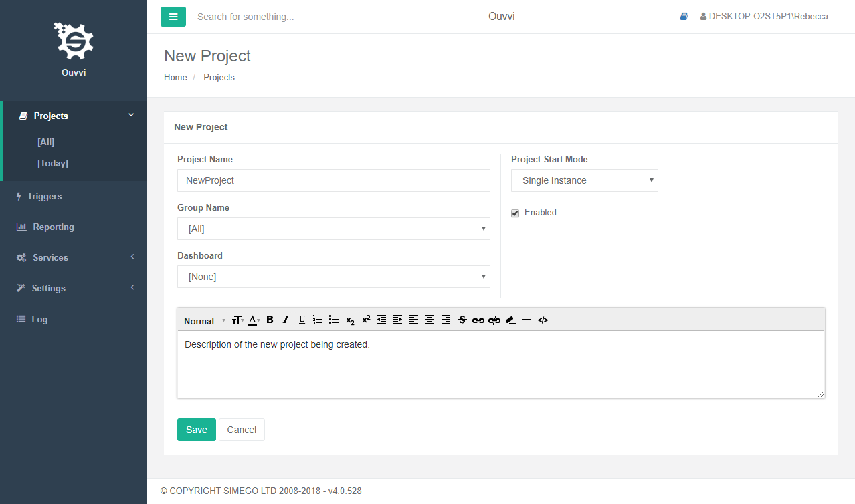Switch editor to HTML source view
855x504 pixels.
tap(543, 320)
